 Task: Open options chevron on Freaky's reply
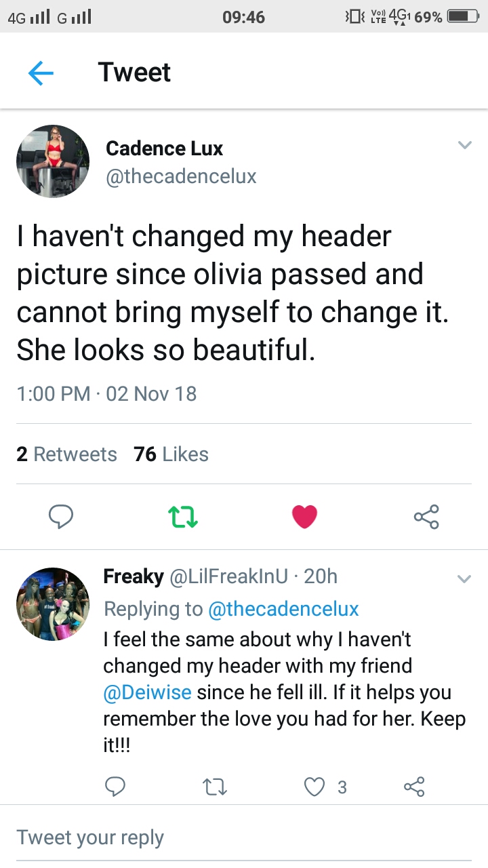tap(464, 578)
